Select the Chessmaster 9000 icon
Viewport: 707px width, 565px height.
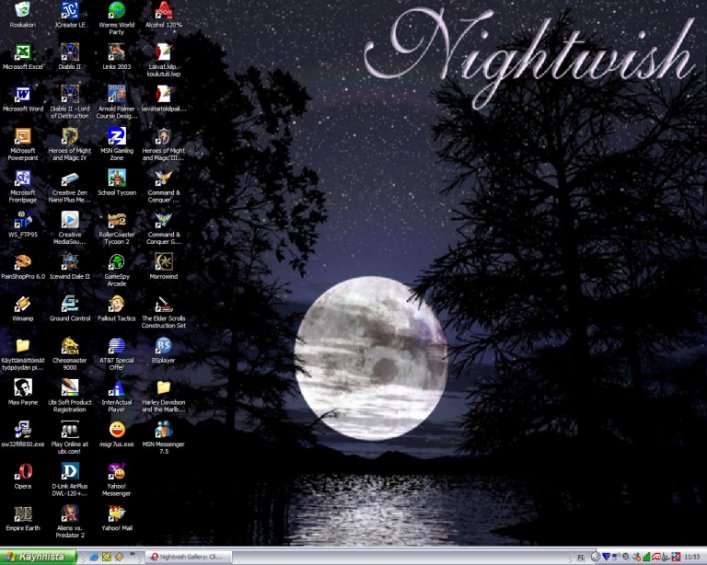pyautogui.click(x=70, y=345)
